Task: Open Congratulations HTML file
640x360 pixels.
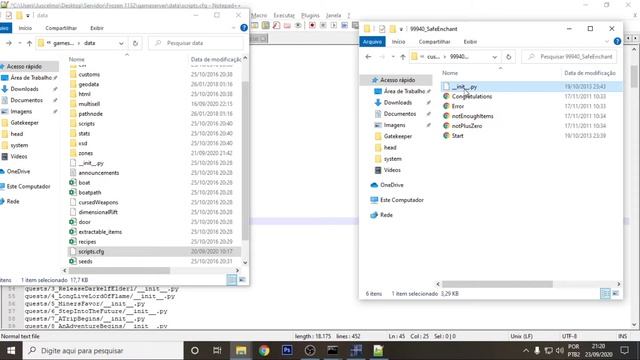Action: tap(471, 96)
